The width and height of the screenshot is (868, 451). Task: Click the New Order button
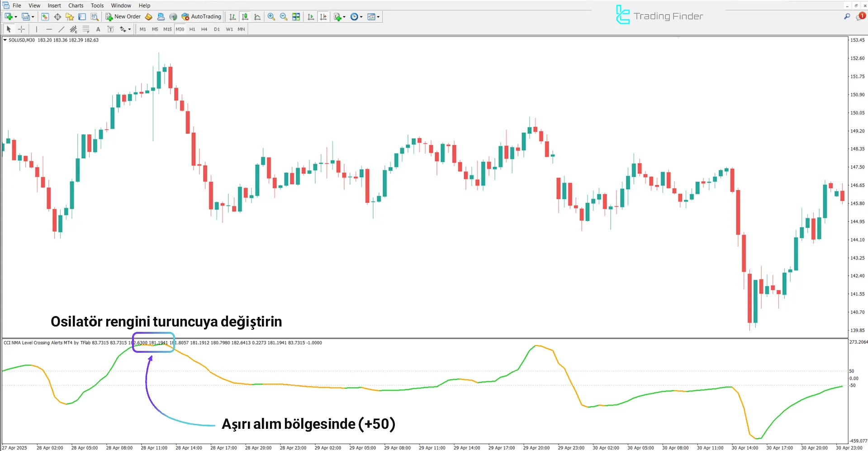click(x=123, y=17)
